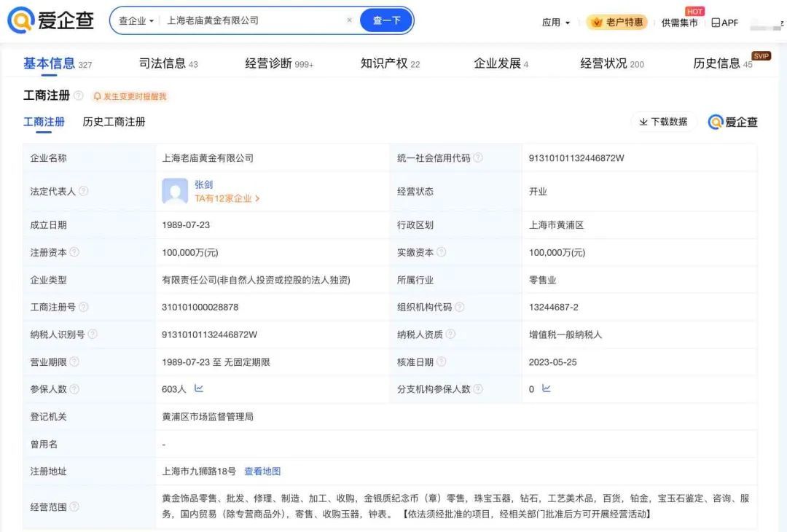This screenshot has width=787, height=532.
Task: Click the 爱企查 logo at top left
Action: [51, 20]
